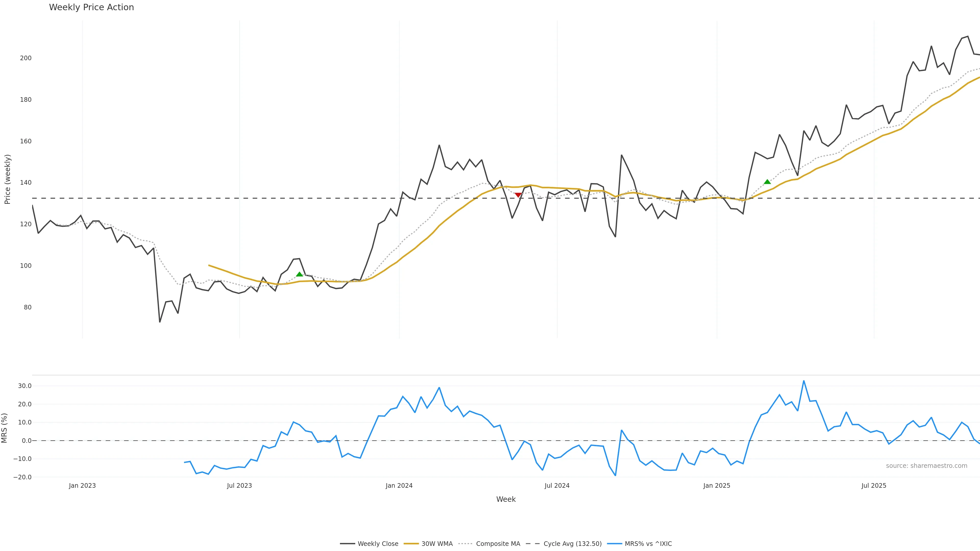
Task: Click the Jan 2024 x-axis tick label
Action: [399, 486]
